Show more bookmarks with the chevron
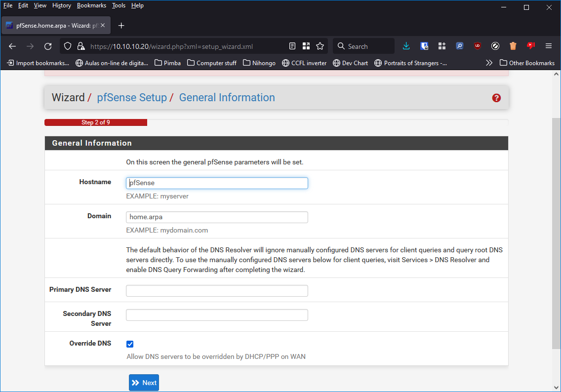Image resolution: width=561 pixels, height=392 pixels. (489, 63)
